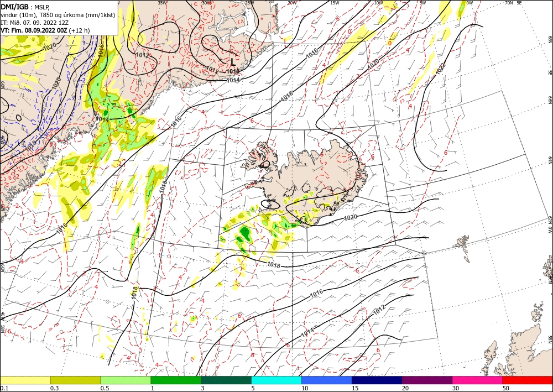Click the '20W' longitude label
Screen dimensions: 553x392
(x=292, y=3)
